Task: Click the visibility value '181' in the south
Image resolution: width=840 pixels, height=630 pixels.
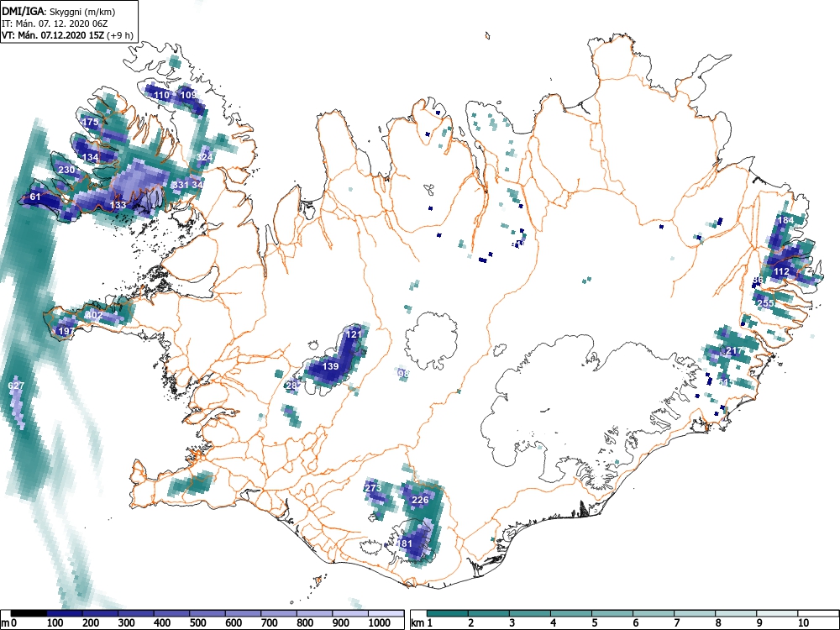Action: 405,543
